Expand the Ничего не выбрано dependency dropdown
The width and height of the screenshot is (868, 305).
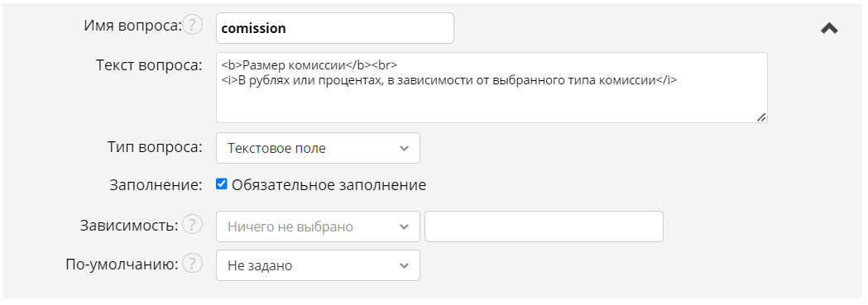coord(318,226)
